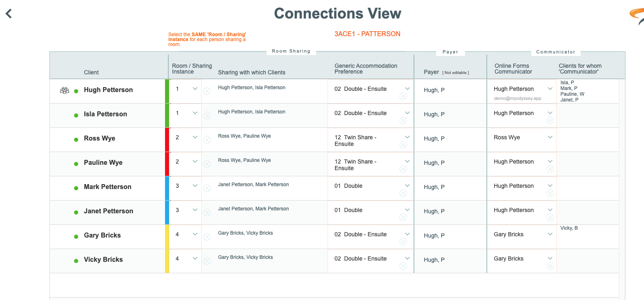Clear Janet Petterson's room sharing instance
This screenshot has width=644, height=300.
tap(207, 212)
